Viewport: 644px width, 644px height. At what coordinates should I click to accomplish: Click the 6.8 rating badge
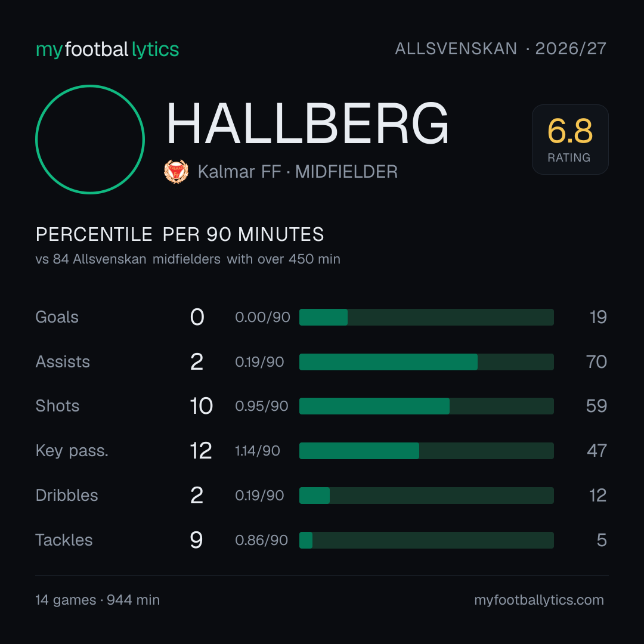(x=570, y=139)
